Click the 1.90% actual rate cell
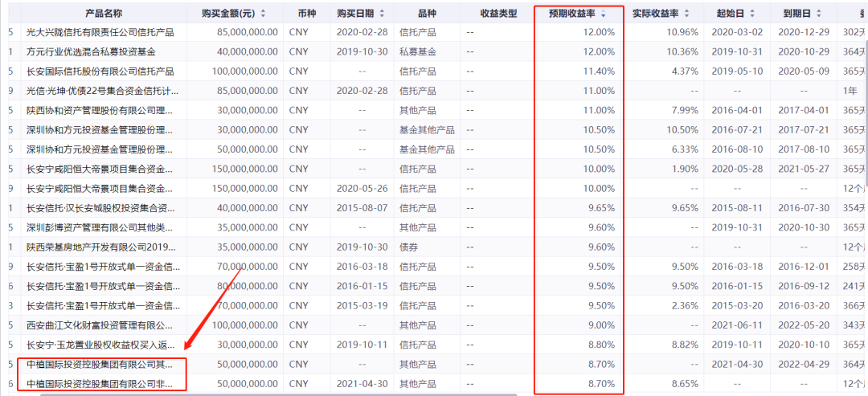 685,169
